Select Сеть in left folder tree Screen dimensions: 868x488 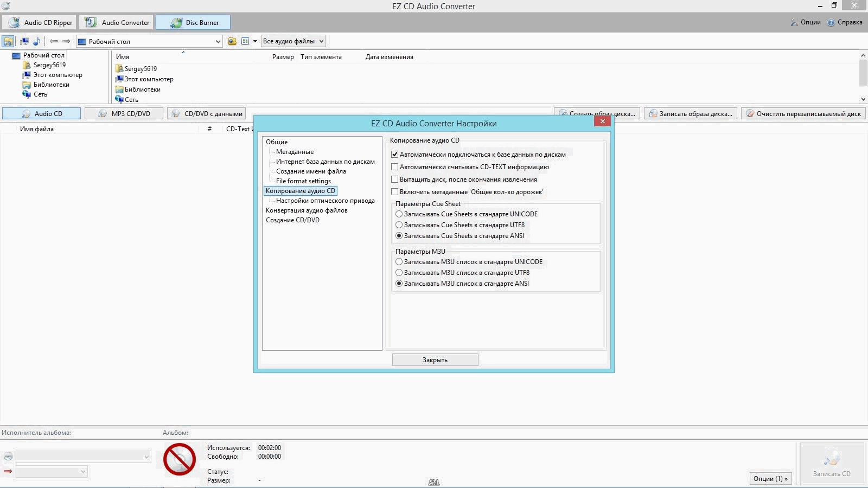coord(40,94)
